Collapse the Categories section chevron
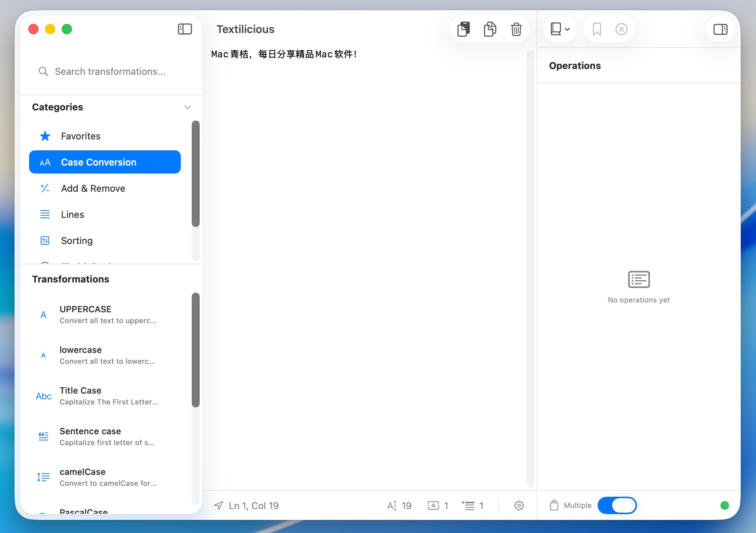 187,107
